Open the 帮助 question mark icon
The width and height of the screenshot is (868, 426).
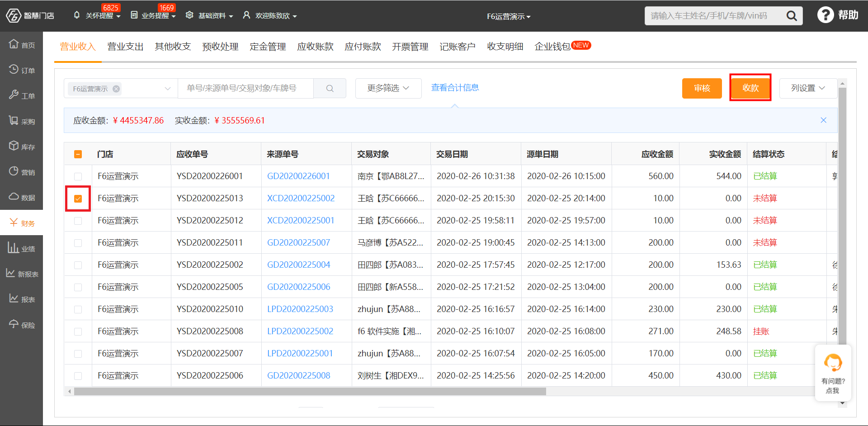click(826, 15)
